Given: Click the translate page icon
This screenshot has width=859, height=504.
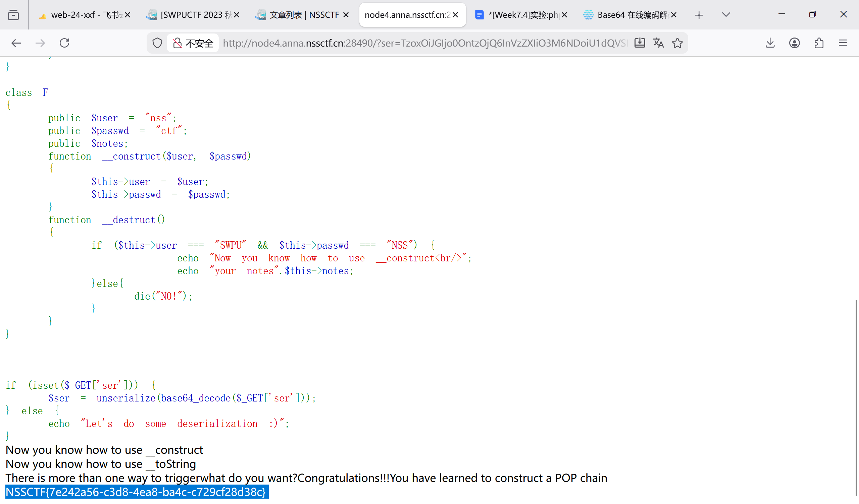Looking at the screenshot, I should [658, 43].
